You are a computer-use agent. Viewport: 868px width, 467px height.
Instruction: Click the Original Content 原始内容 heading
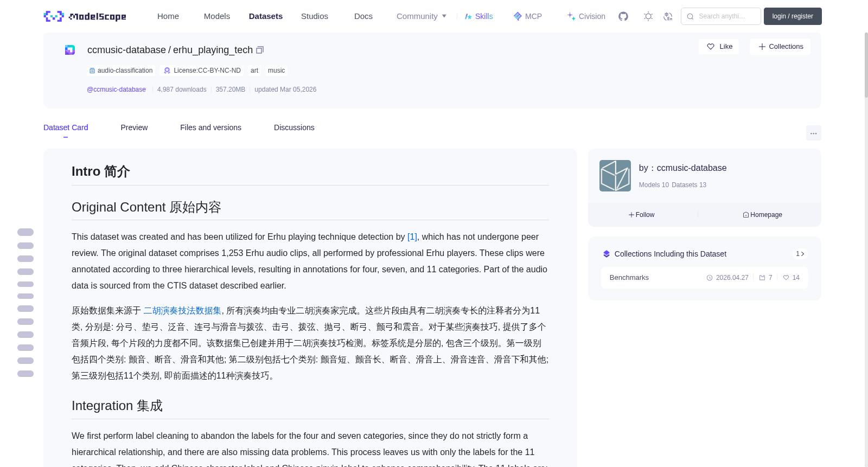(146, 207)
